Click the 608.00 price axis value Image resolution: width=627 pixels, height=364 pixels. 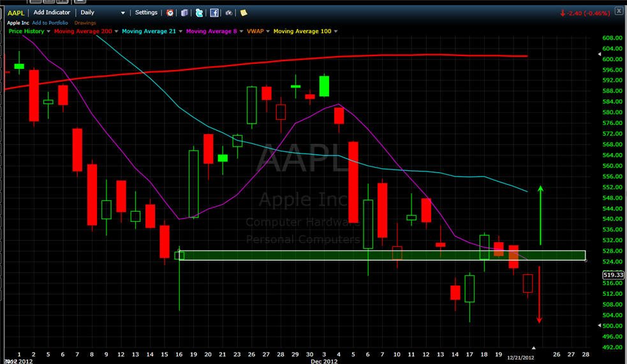(612, 38)
